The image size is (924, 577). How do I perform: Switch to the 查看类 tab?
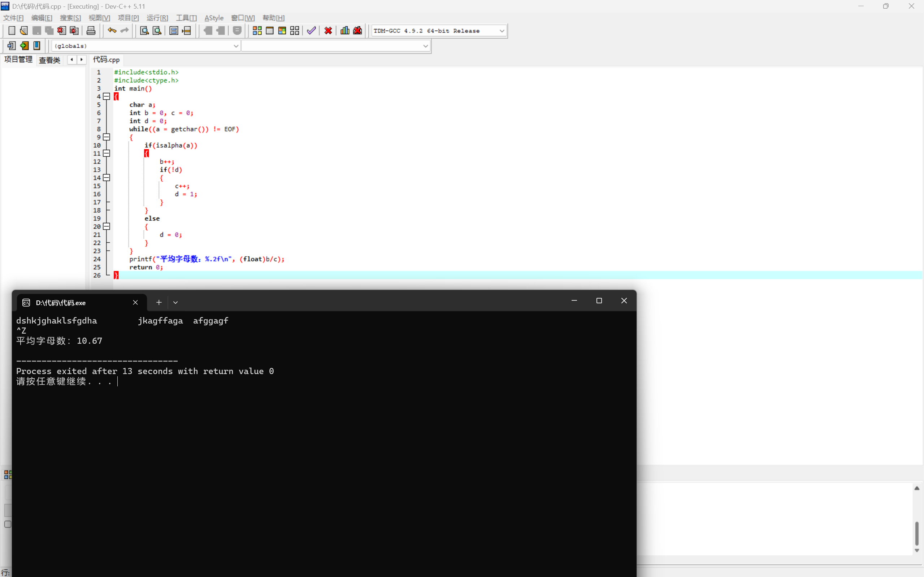49,60
